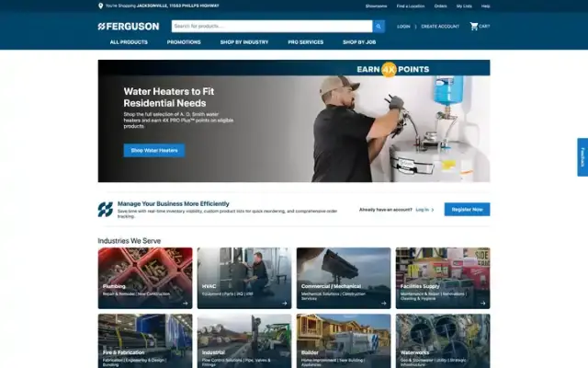Open the Plumbing industry card
The height and width of the screenshot is (368, 588).
click(x=145, y=278)
